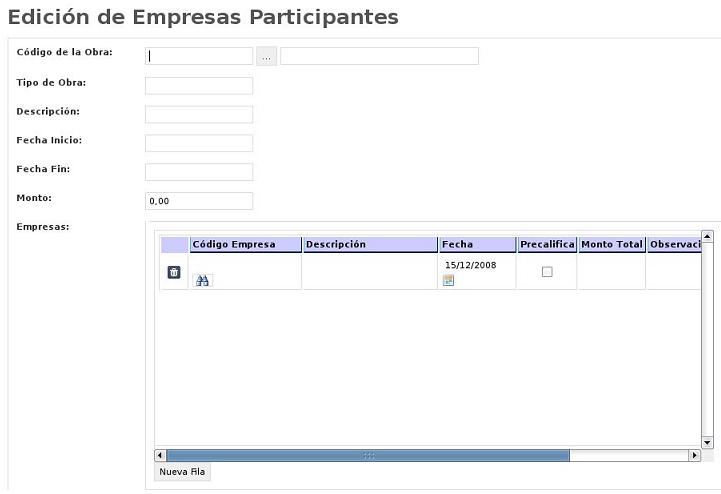The width and height of the screenshot is (721, 494).
Task: Click the horizontal scrollbar thumb
Action: point(368,456)
